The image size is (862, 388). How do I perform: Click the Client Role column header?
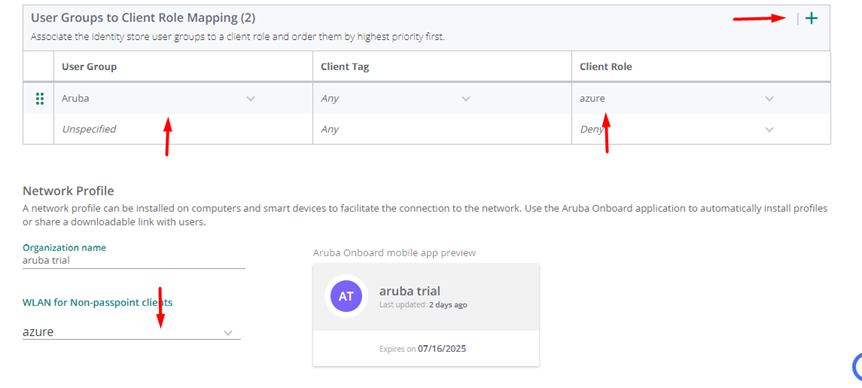point(606,66)
